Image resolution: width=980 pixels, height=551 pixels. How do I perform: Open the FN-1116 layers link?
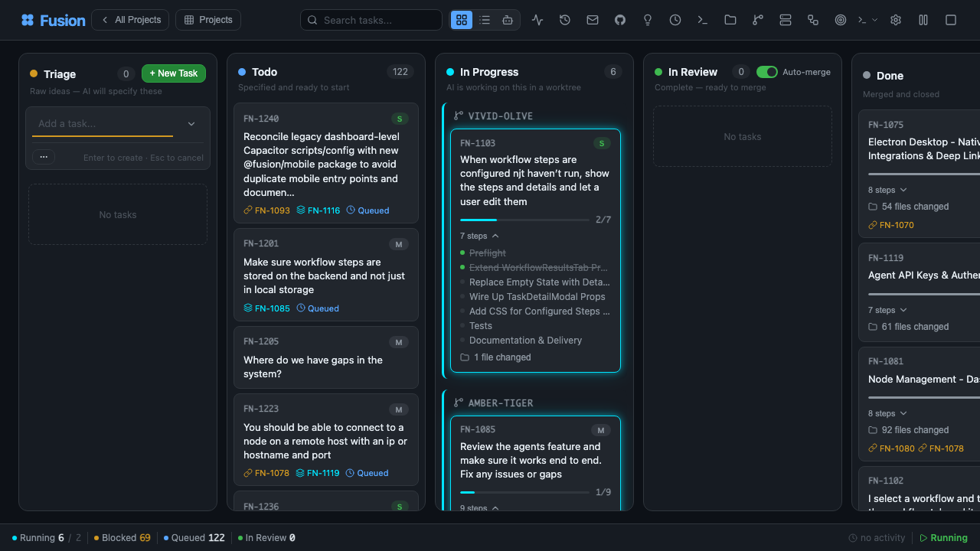pos(318,210)
